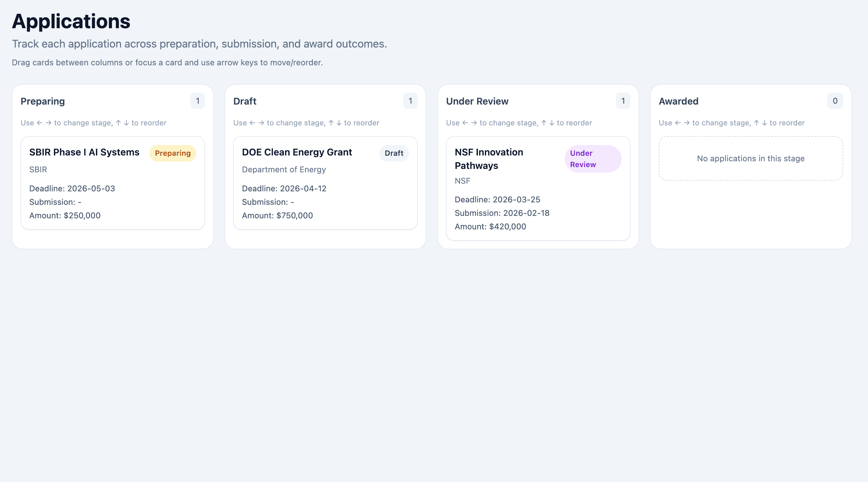Viewport: 868px width, 482px height.
Task: Click the Under Review column header
Action: click(x=477, y=101)
